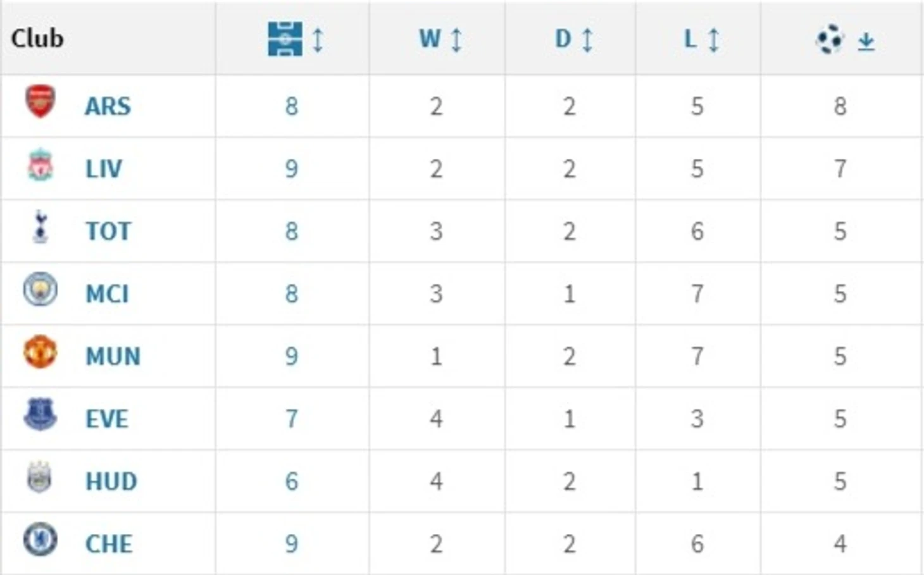Click the Everton club crest
Image resolution: width=924 pixels, height=575 pixels.
click(x=40, y=415)
